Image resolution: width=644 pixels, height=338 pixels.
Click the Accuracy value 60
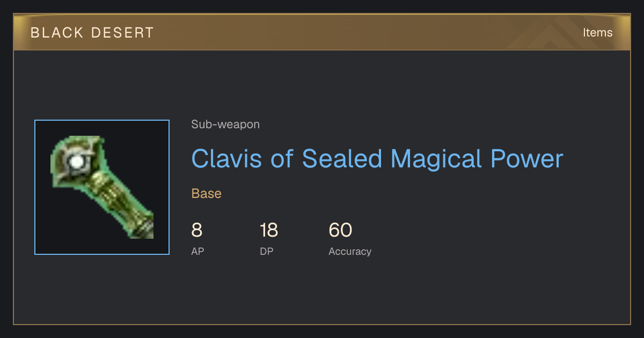[x=340, y=230]
